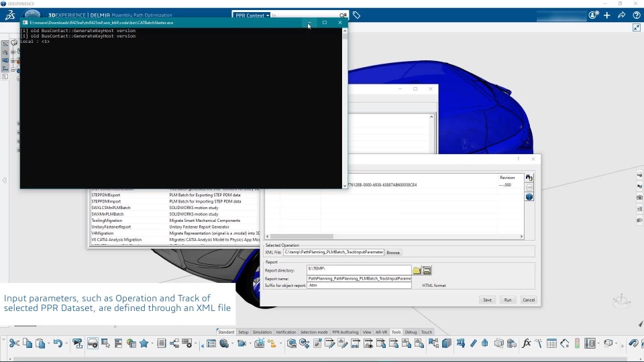The image size is (644, 362).
Task: Open the PPR Context dropdown
Action: point(252,15)
